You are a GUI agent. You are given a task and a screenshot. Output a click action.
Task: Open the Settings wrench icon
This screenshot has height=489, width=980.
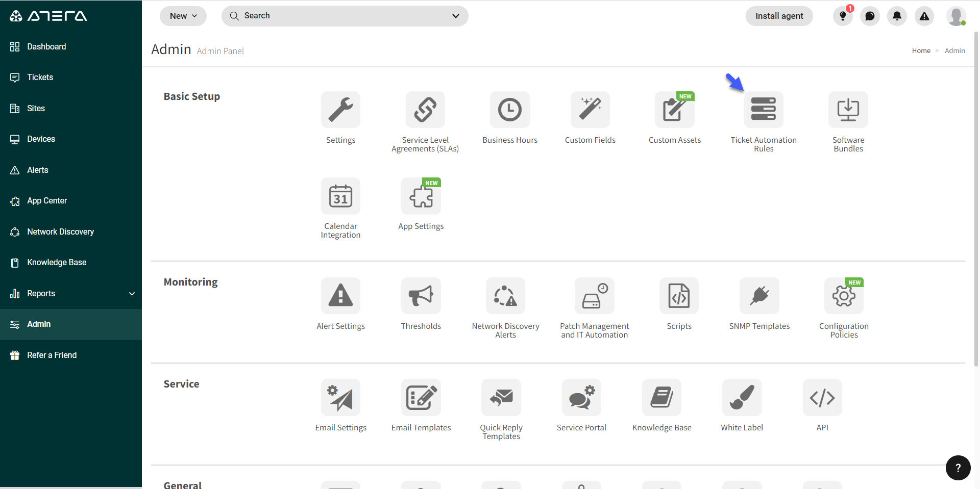coord(340,110)
